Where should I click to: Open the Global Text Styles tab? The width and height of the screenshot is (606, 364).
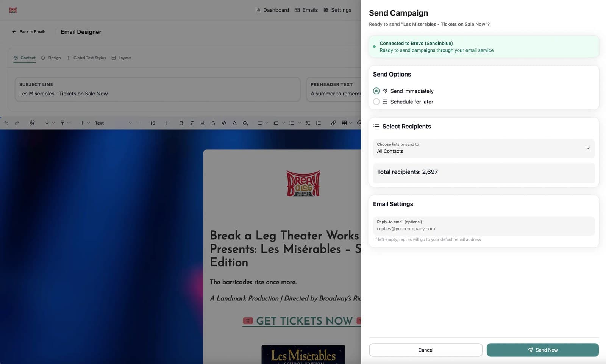86,58
